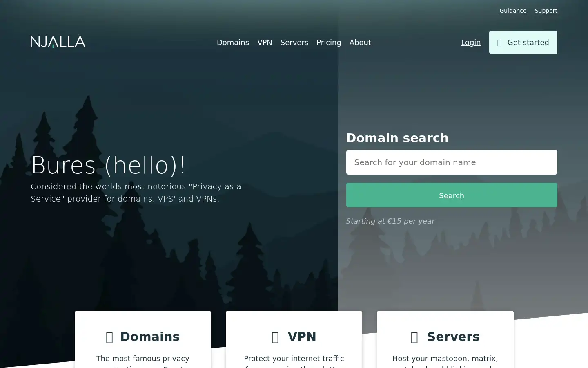The width and height of the screenshot is (588, 368).
Task: Click the "Starting at €15 per year" text
Action: 390,221
